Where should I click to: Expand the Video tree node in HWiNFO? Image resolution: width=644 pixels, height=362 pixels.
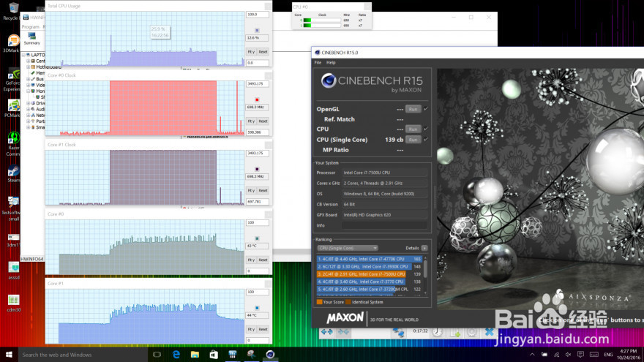[29, 85]
